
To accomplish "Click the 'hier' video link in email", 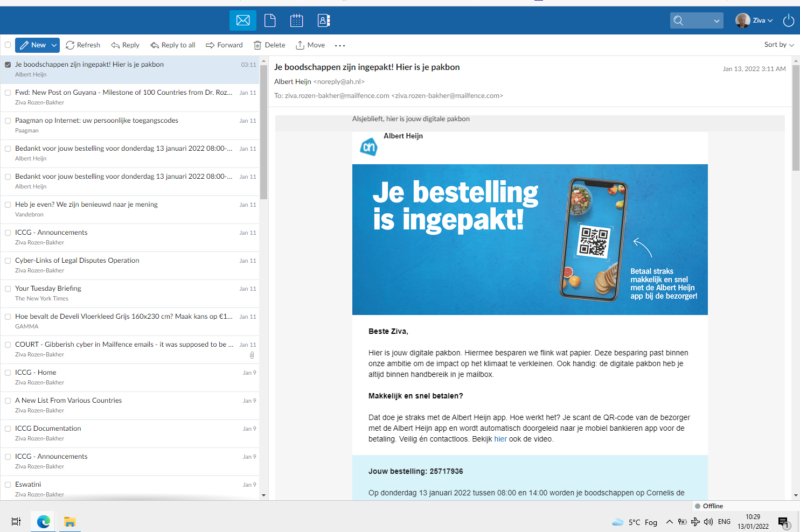I will click(500, 439).
